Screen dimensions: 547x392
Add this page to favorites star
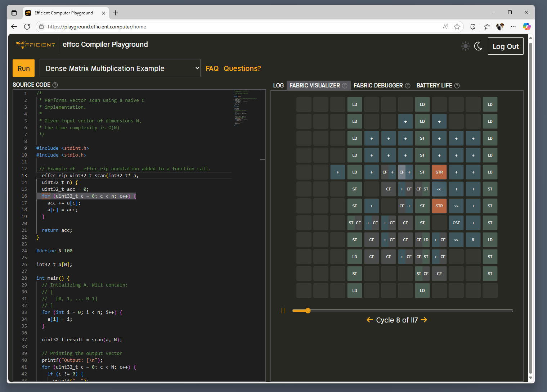coord(457,27)
